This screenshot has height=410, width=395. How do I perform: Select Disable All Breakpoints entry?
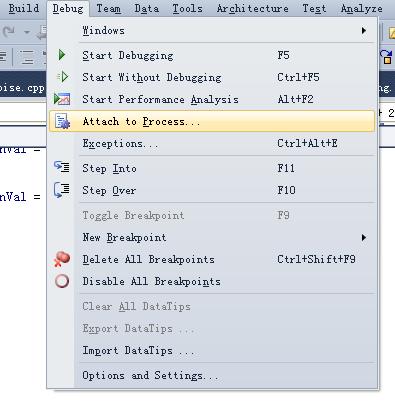click(x=212, y=281)
